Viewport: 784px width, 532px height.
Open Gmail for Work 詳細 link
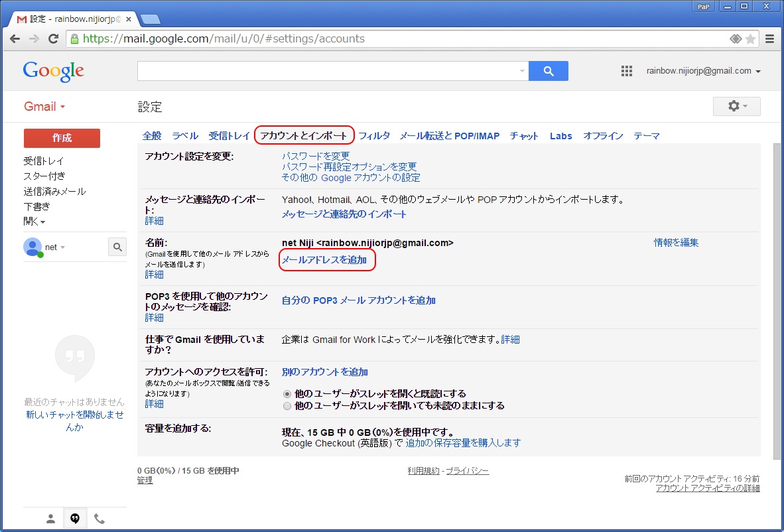(x=511, y=340)
